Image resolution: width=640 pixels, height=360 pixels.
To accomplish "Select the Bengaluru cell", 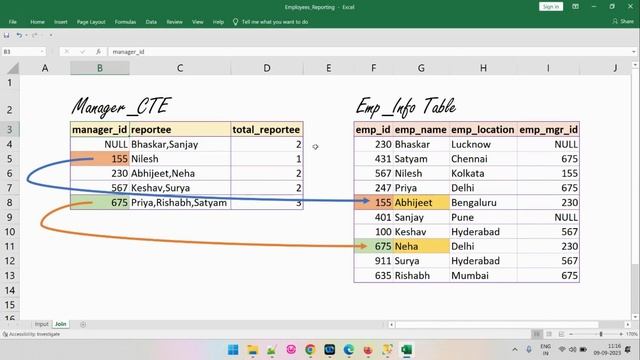I will pos(483,202).
